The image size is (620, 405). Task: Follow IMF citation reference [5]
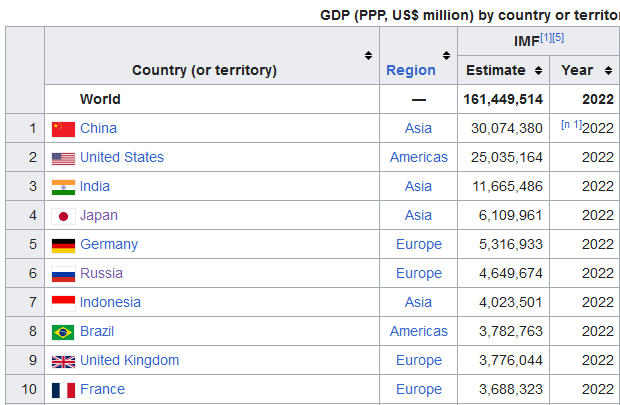click(558, 38)
